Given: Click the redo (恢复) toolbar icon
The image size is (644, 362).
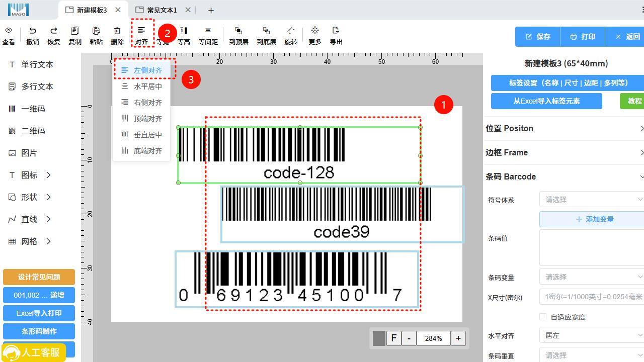Looking at the screenshot, I should (54, 31).
